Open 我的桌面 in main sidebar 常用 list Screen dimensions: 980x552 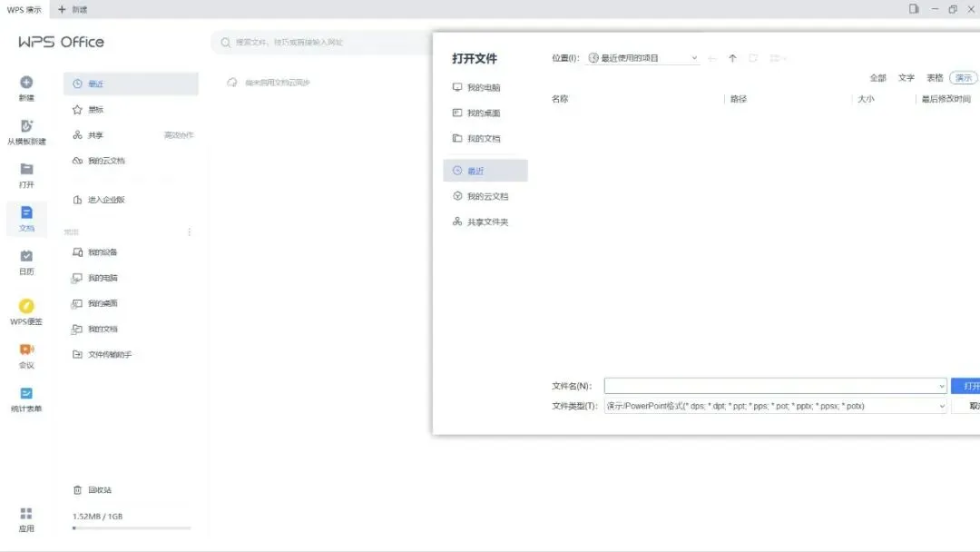click(x=131, y=303)
